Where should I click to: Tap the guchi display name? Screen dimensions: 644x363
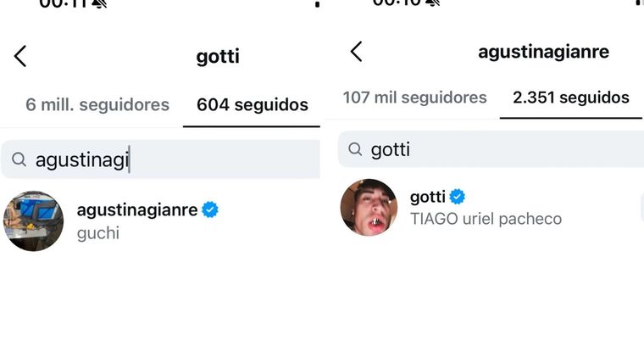coord(97,232)
